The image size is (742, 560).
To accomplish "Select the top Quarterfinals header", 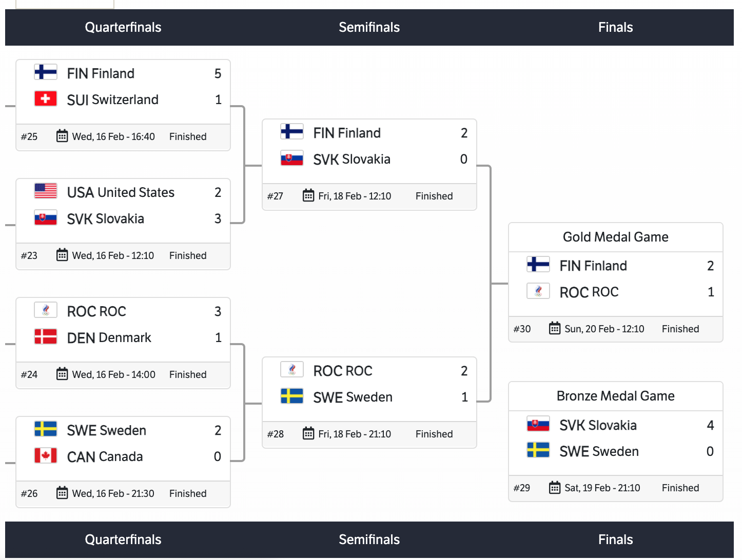I will pos(123,27).
